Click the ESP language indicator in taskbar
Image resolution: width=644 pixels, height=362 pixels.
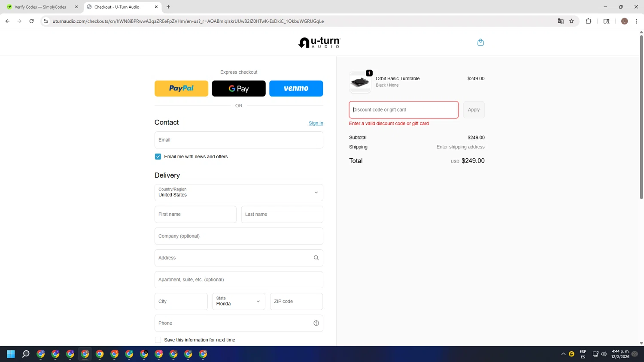[583, 354]
